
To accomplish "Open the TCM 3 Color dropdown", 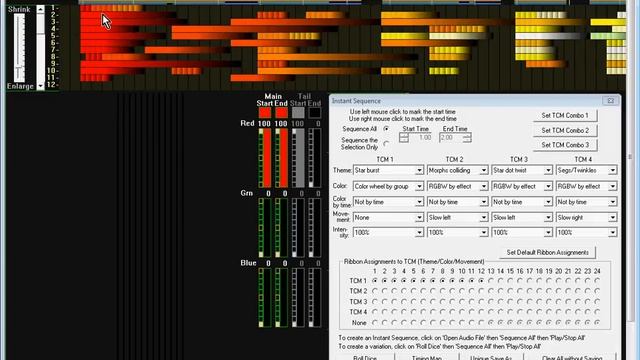I will (522, 187).
